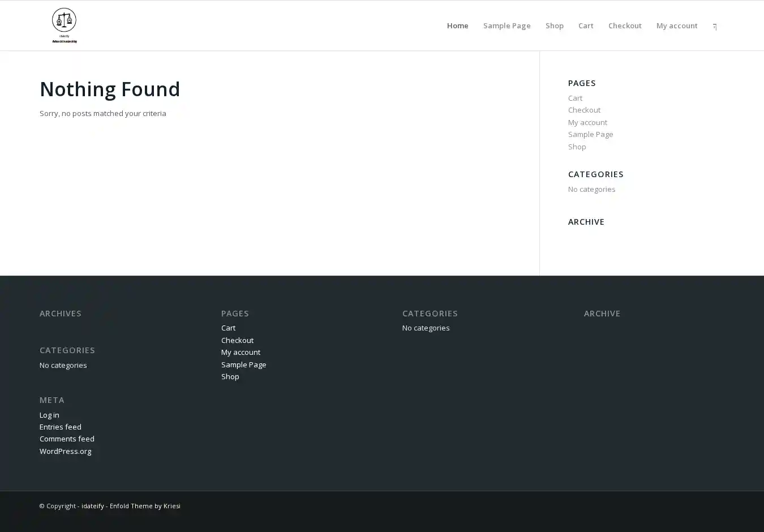Click the idateify scales logo
Image resolution: width=764 pixels, height=532 pixels.
65,25
